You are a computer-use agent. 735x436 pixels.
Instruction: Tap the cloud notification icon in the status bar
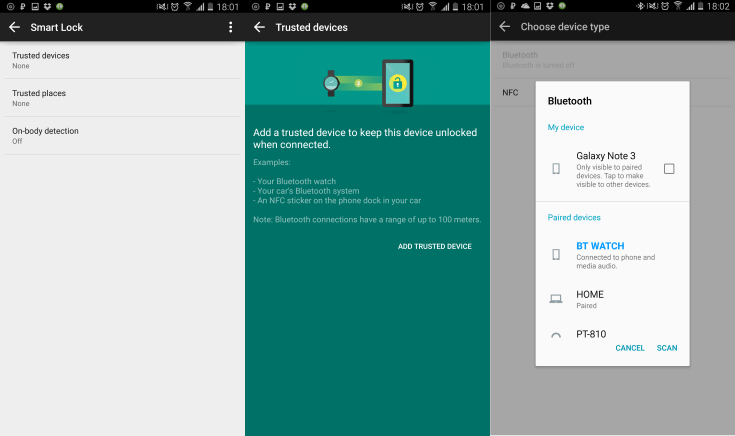(x=525, y=6)
